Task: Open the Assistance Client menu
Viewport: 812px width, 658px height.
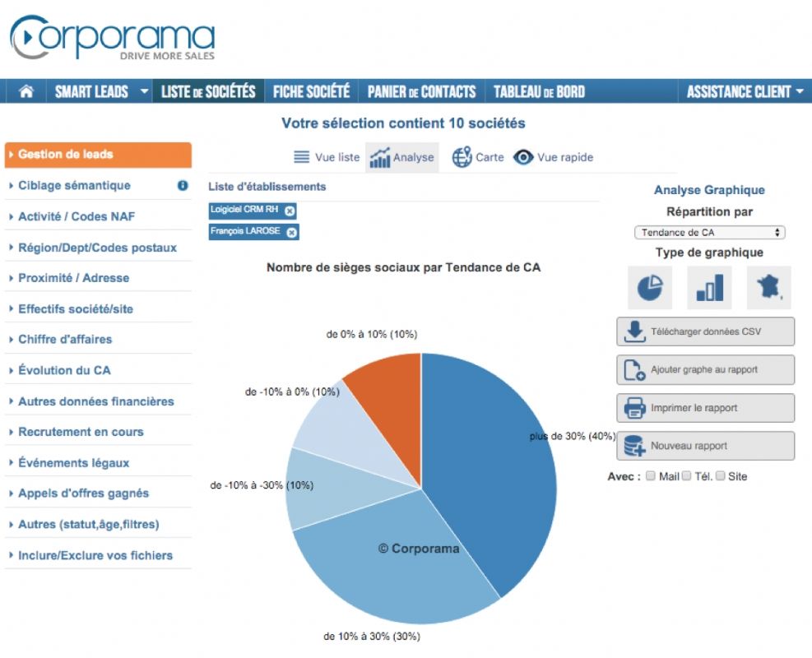Action: (745, 91)
